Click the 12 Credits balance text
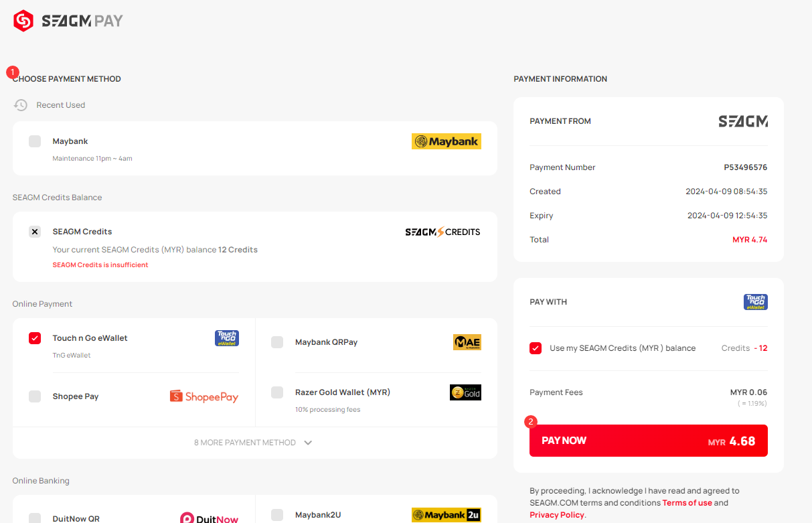 (x=238, y=250)
